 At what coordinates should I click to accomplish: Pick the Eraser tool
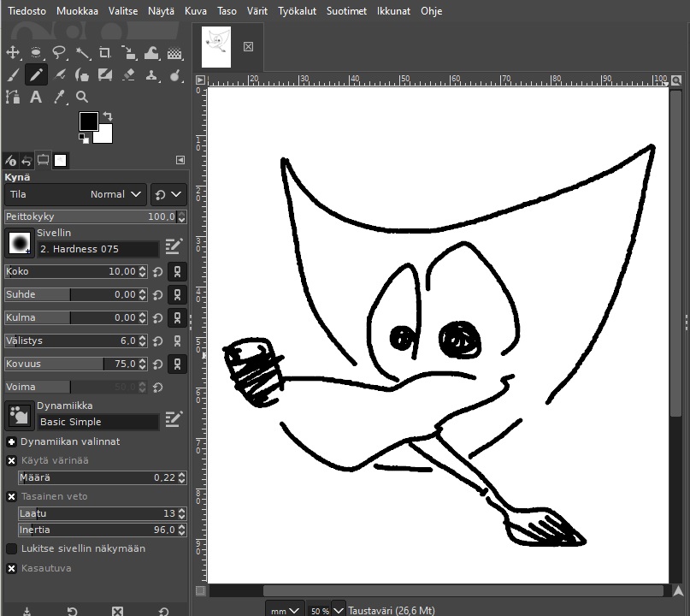click(x=128, y=75)
